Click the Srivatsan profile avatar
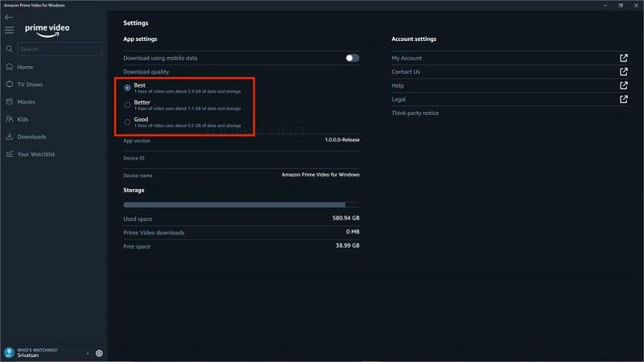 (x=9, y=352)
